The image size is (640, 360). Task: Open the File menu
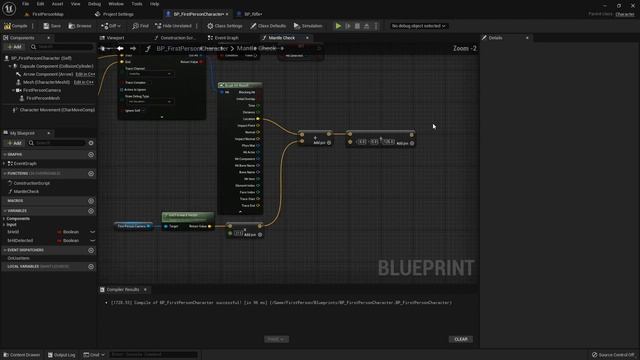tap(25, 4)
